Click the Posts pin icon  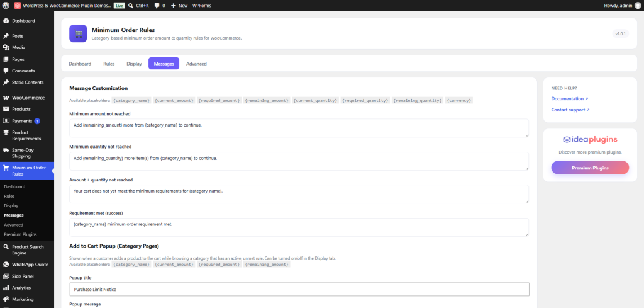point(6,36)
